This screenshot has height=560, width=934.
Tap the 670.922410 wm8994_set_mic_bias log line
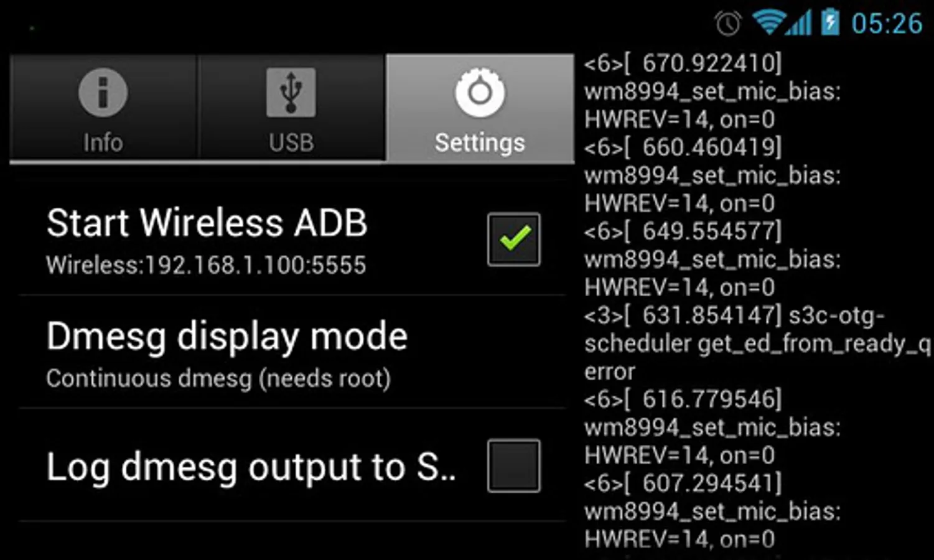coord(712,91)
